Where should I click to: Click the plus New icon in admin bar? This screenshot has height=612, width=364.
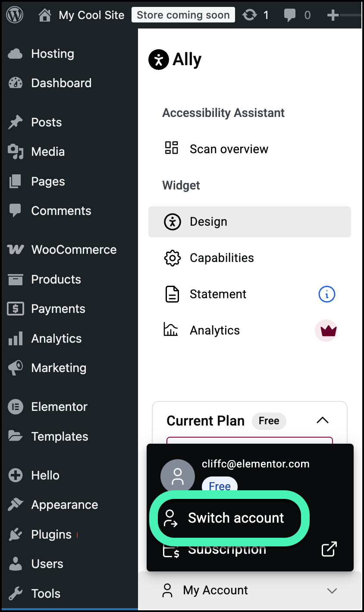(x=333, y=15)
